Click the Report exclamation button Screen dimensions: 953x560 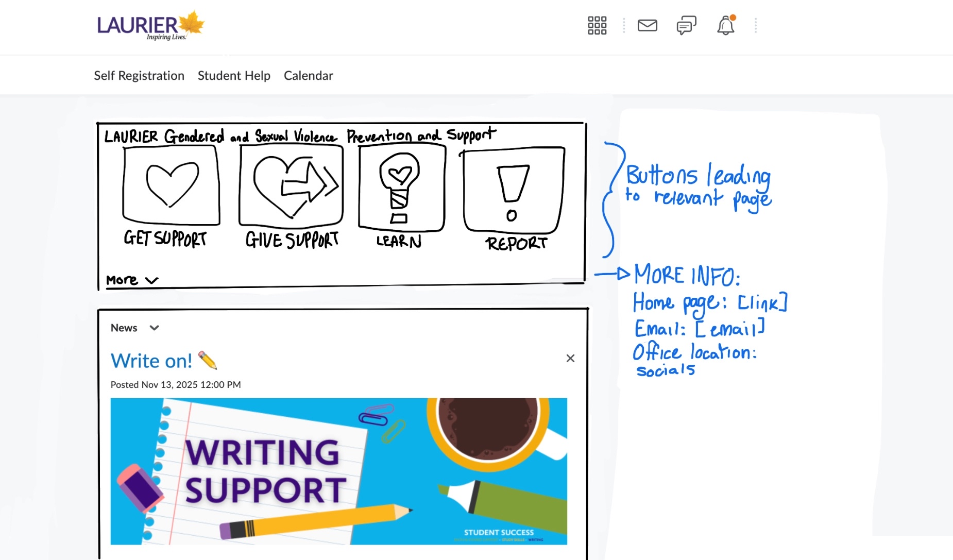click(513, 190)
